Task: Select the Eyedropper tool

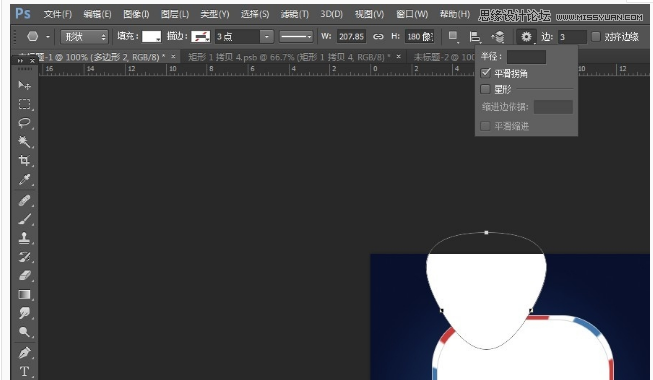Action: (24, 180)
